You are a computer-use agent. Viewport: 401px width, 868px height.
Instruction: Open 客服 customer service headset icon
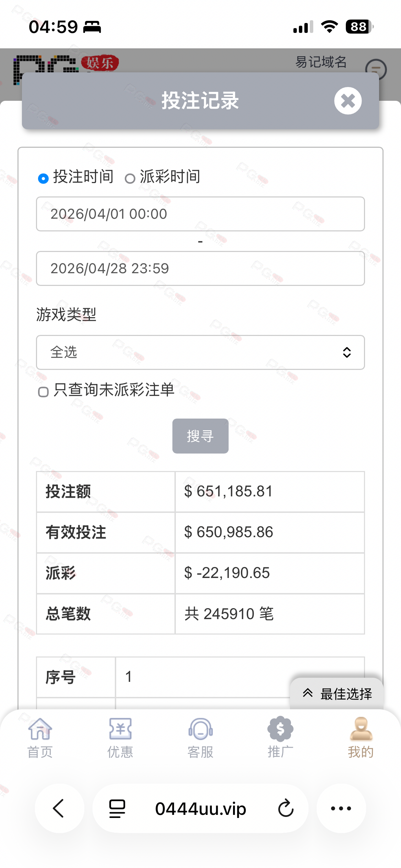click(200, 730)
